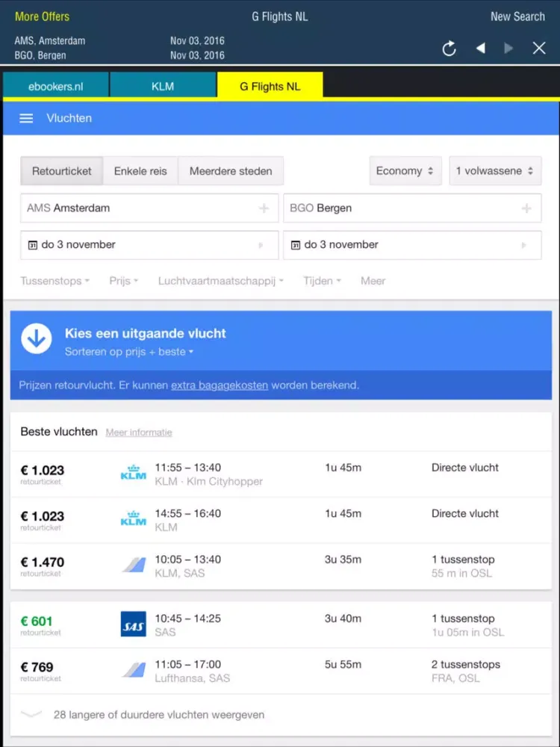
Task: Open the Tussenstops filter dropdown
Action: 55,281
